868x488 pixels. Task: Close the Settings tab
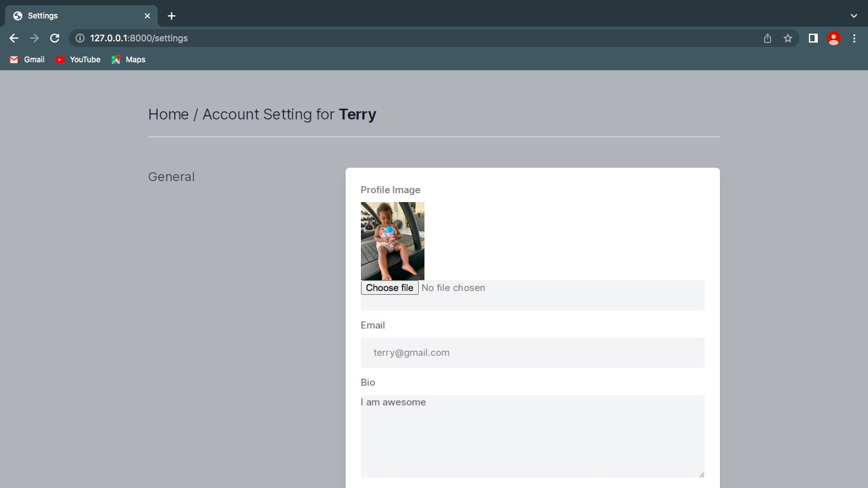147,16
